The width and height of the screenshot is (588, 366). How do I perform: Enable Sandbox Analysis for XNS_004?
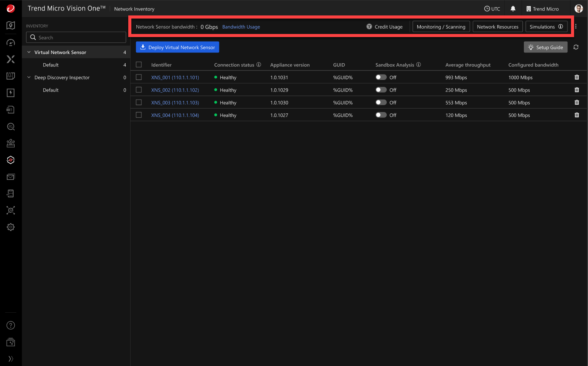[381, 115]
